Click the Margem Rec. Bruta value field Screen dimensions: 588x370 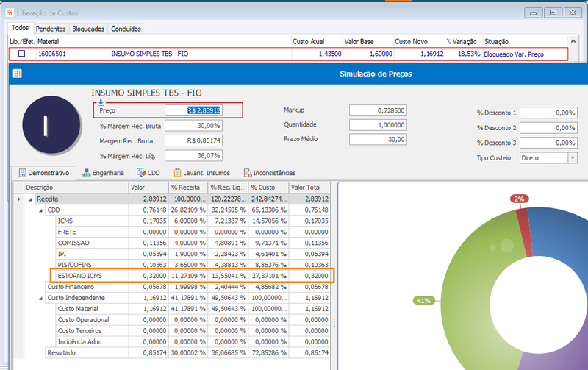tap(193, 140)
